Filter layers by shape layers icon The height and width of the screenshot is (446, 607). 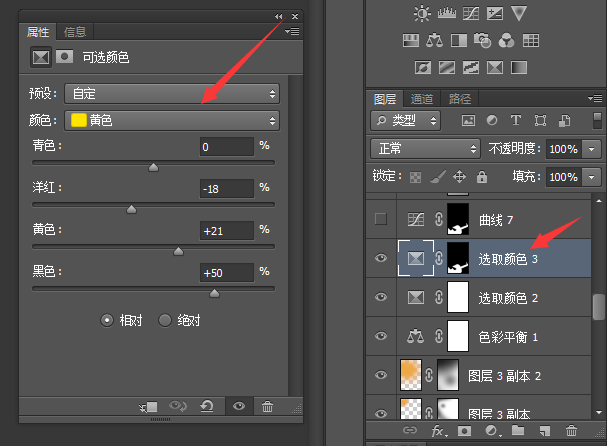pyautogui.click(x=540, y=120)
